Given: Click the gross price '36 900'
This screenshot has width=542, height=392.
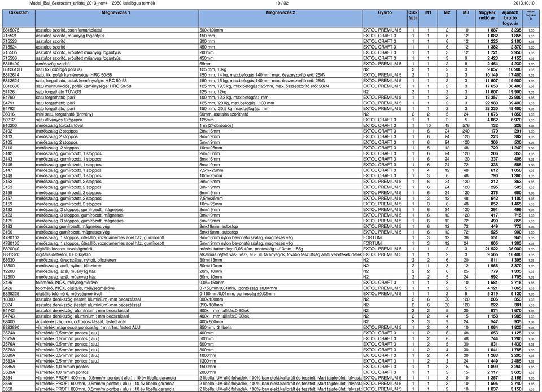Looking at the screenshot, I should click(x=515, y=249).
